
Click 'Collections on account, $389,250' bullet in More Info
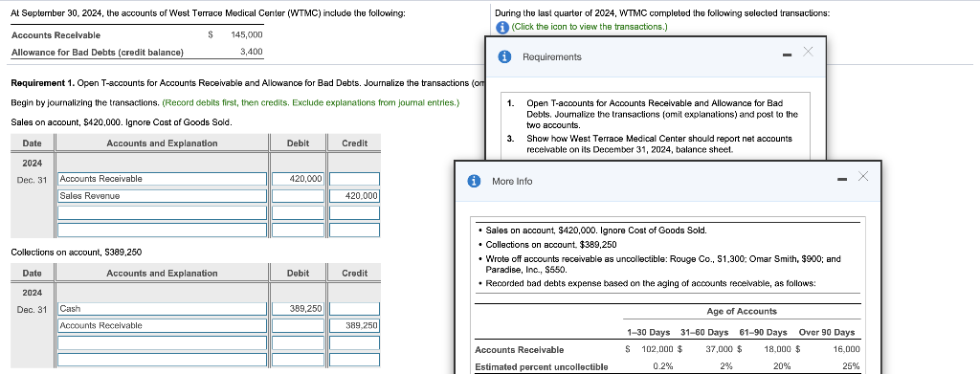point(551,244)
